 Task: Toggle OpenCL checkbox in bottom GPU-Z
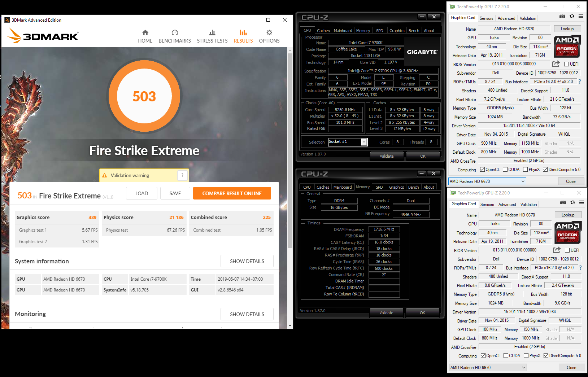(483, 356)
